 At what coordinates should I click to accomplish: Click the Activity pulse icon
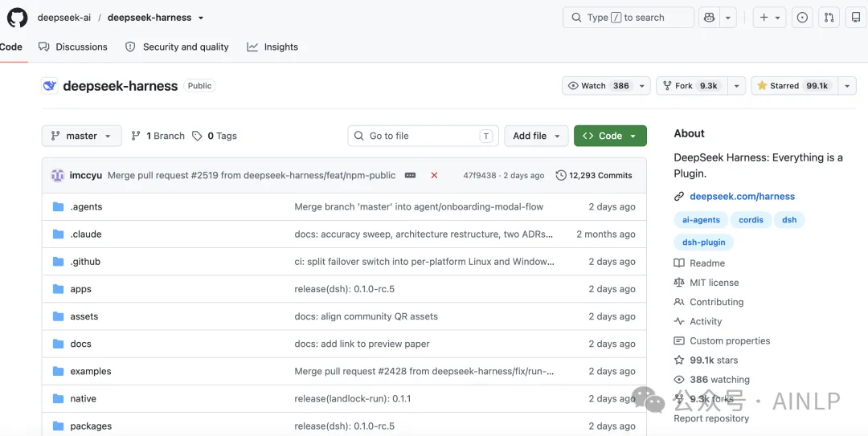tap(679, 321)
